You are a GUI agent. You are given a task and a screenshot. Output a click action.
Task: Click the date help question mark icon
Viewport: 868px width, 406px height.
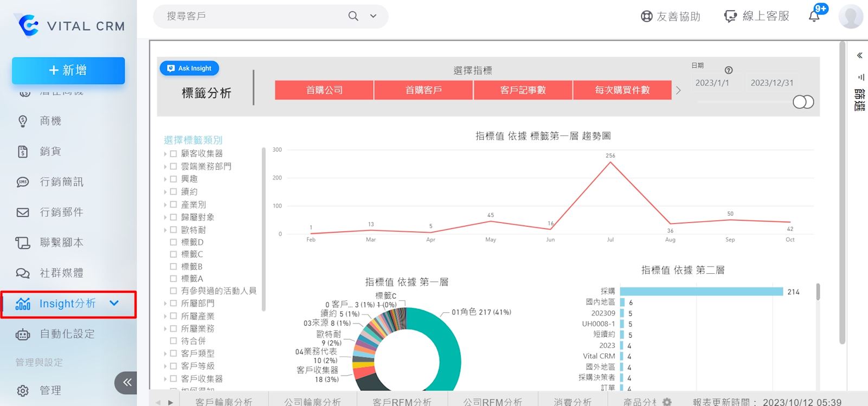click(x=729, y=70)
